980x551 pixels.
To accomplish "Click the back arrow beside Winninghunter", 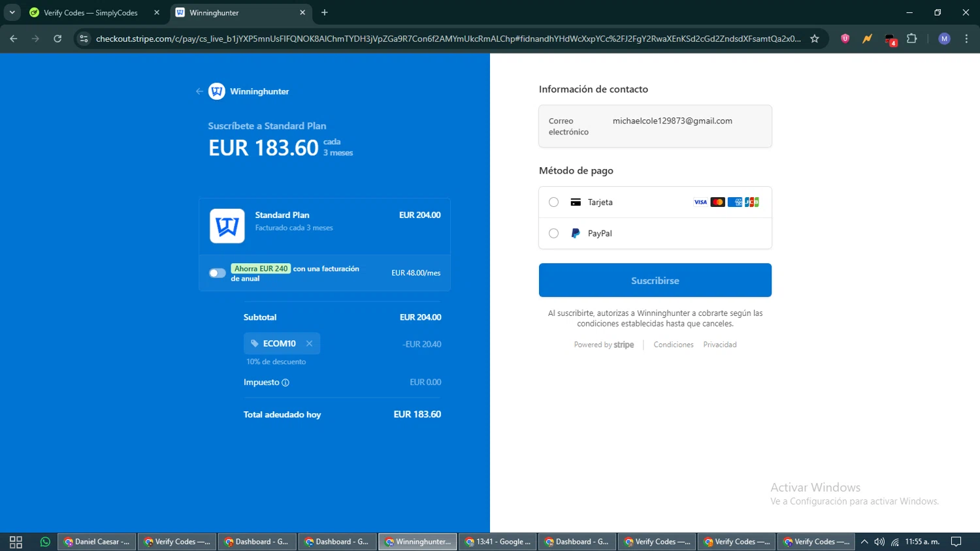I will point(199,91).
